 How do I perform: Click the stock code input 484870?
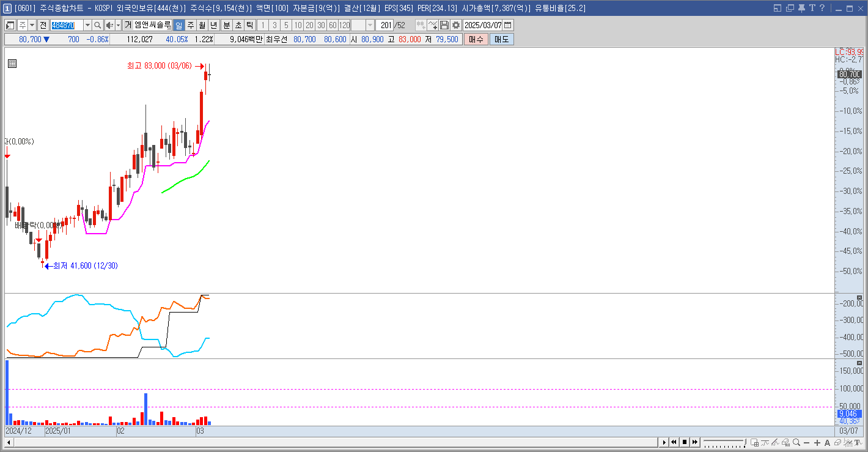click(66, 25)
